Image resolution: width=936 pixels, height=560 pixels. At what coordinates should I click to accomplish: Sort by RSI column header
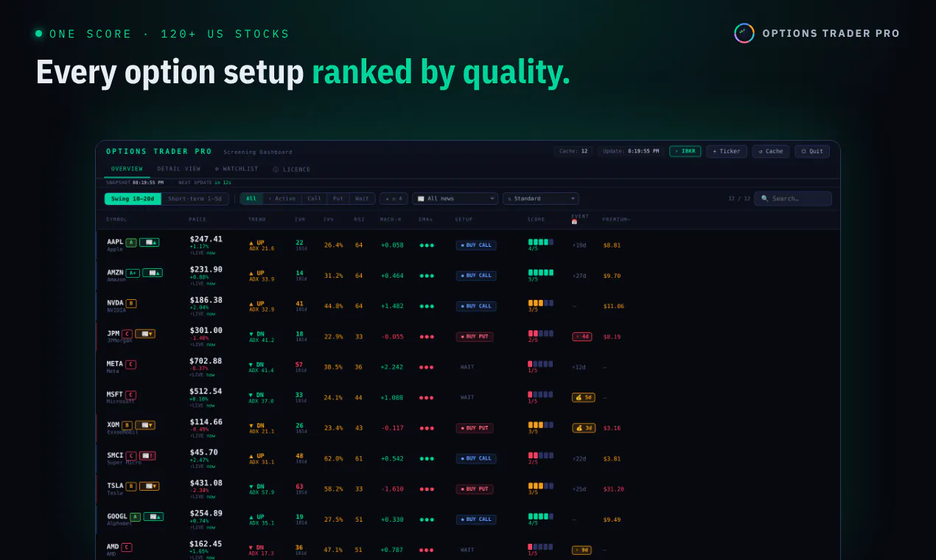(359, 220)
